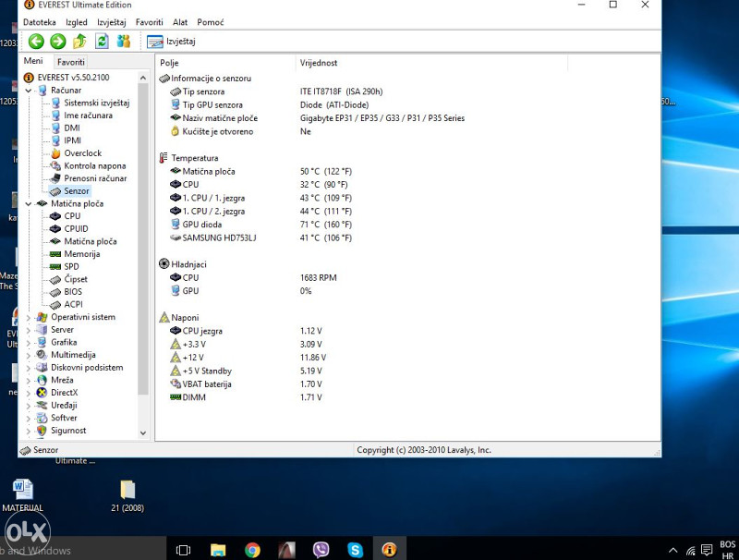Expand the Operativni sistem node
Viewport: 739px width, 560px height.
(29, 318)
